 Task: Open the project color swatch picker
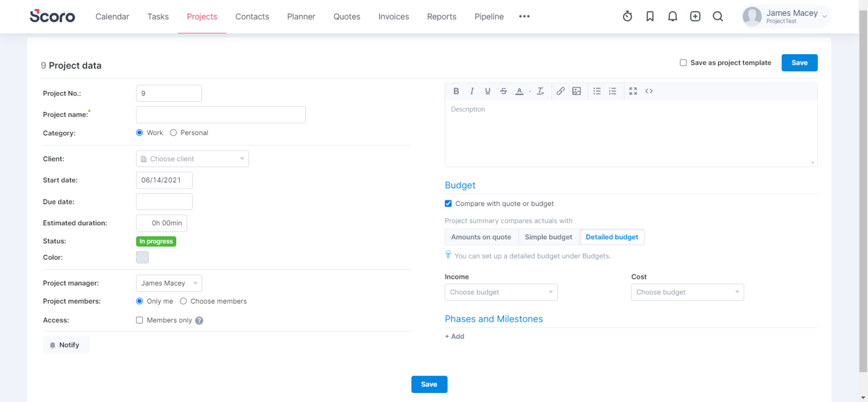click(142, 257)
